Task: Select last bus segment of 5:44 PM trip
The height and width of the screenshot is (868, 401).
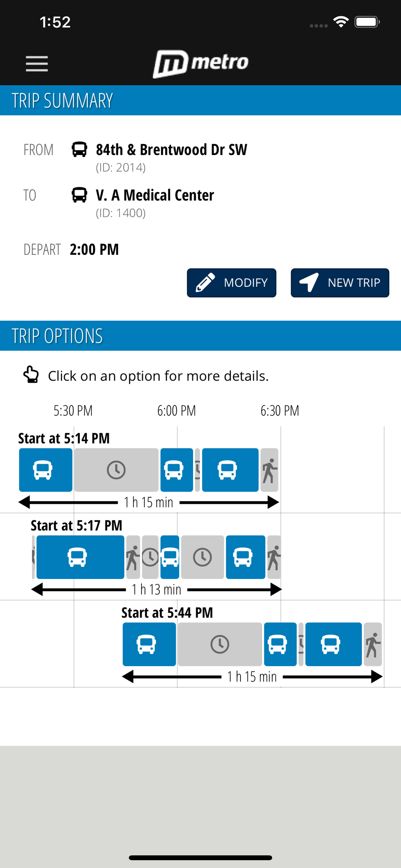Action: tap(333, 644)
